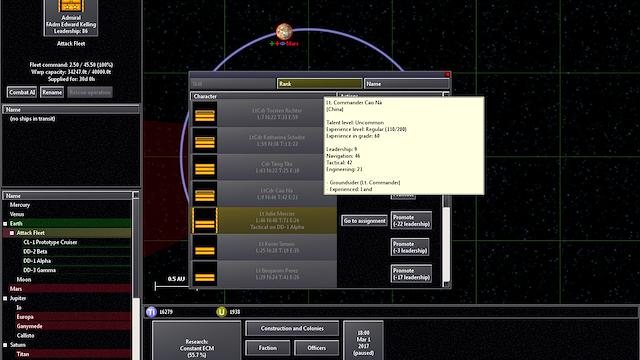
Task: Collapse the Earth tree node
Action: (5, 224)
